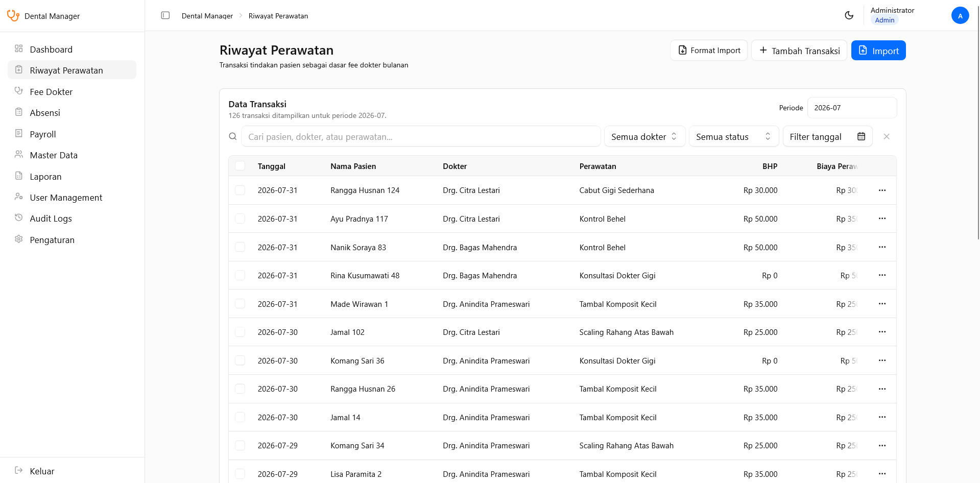Check the Rangga Husnan 26 row
980x483 pixels.
pyautogui.click(x=240, y=389)
